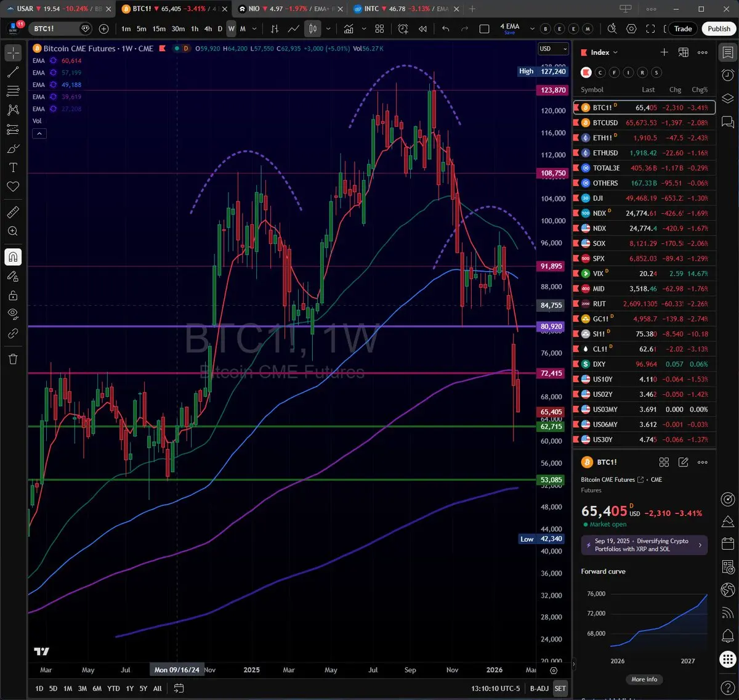This screenshot has width=739, height=700.
Task: Select the trend line drawing tool
Action: (x=13, y=72)
